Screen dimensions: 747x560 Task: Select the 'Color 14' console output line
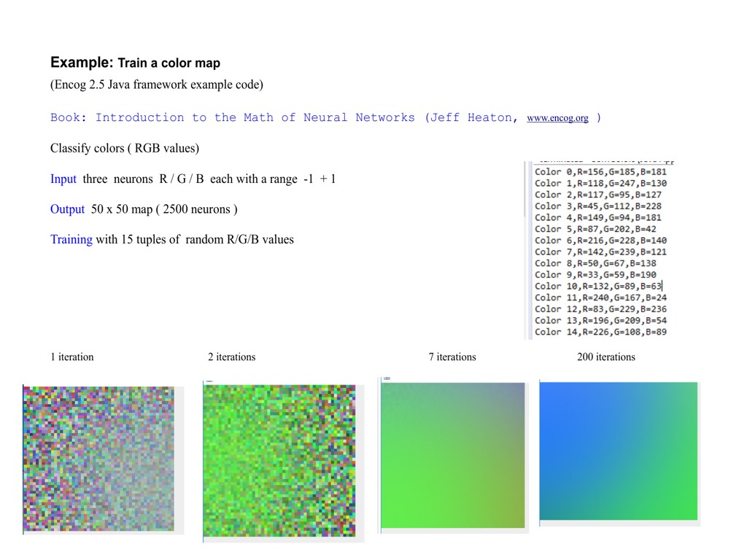tap(600, 332)
